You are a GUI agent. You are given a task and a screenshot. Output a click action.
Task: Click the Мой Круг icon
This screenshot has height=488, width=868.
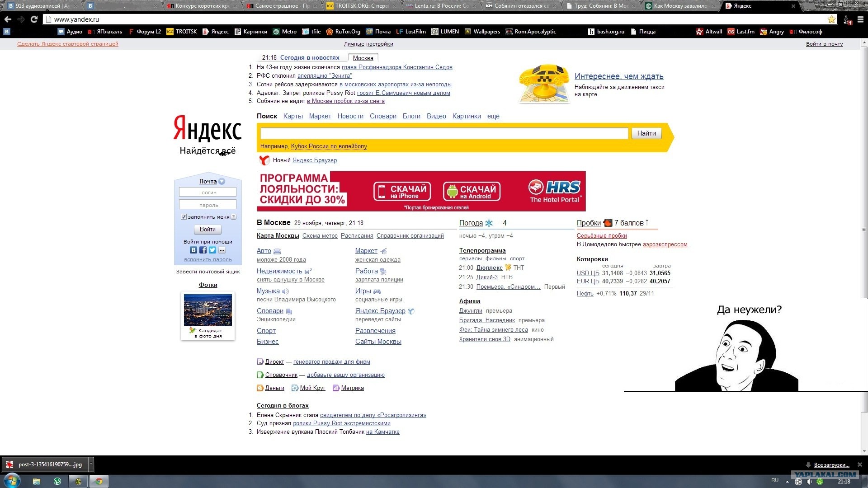295,388
